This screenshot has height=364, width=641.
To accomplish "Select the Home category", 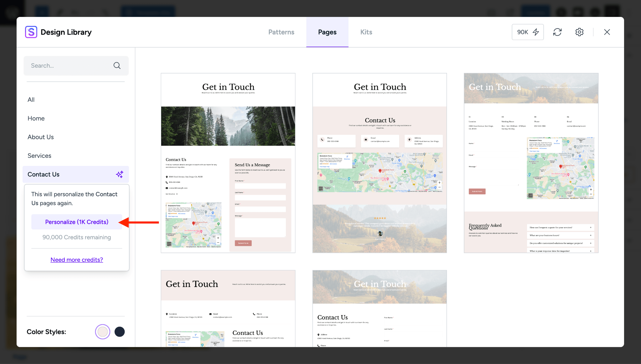I will [x=36, y=118].
